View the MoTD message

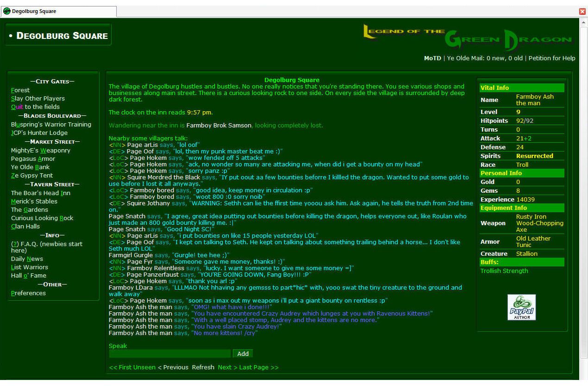click(x=432, y=58)
